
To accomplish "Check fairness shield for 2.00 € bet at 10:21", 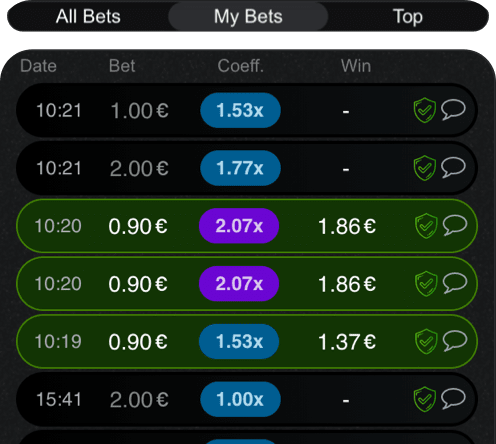I will pyautogui.click(x=425, y=168).
